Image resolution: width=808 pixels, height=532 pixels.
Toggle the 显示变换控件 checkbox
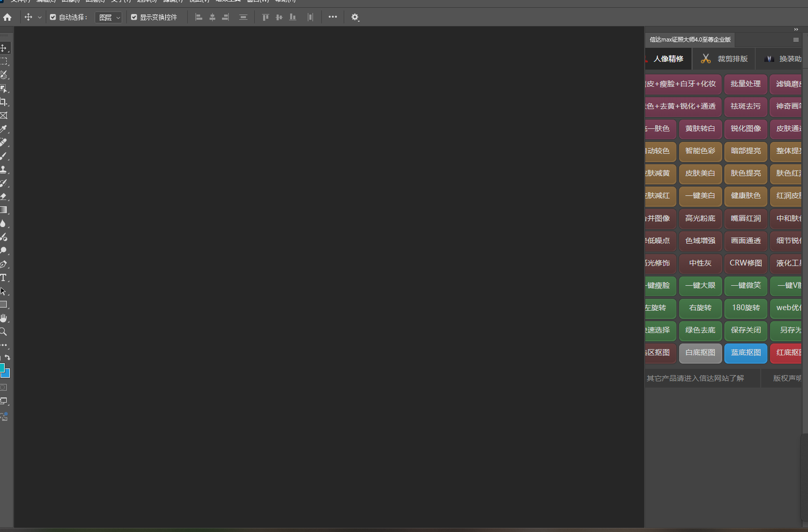134,17
